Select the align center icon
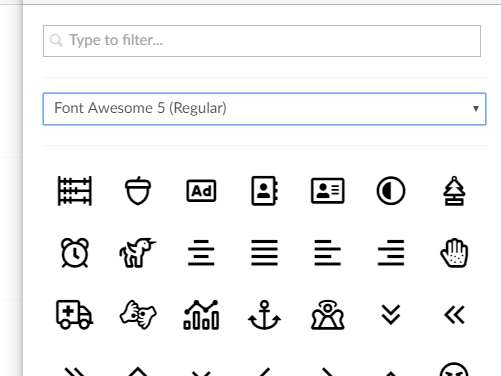The height and width of the screenshot is (376, 501). [x=201, y=253]
